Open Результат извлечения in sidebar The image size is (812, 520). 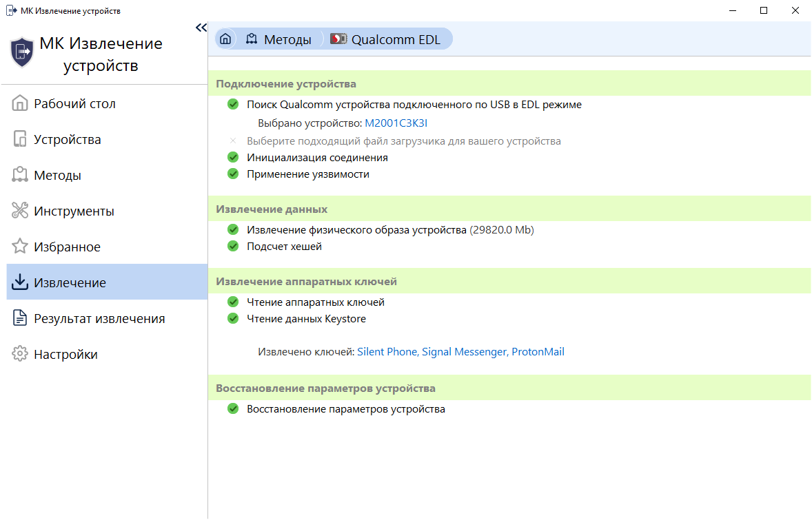click(108, 318)
